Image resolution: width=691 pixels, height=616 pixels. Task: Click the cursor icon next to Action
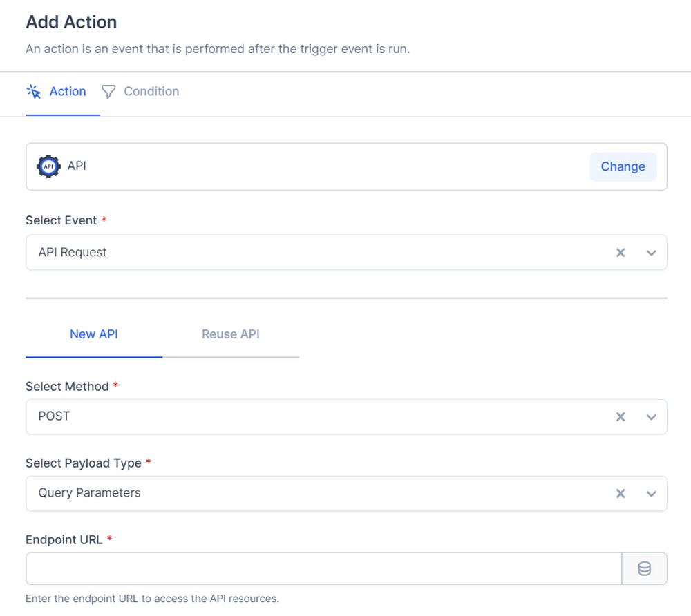[x=32, y=90]
